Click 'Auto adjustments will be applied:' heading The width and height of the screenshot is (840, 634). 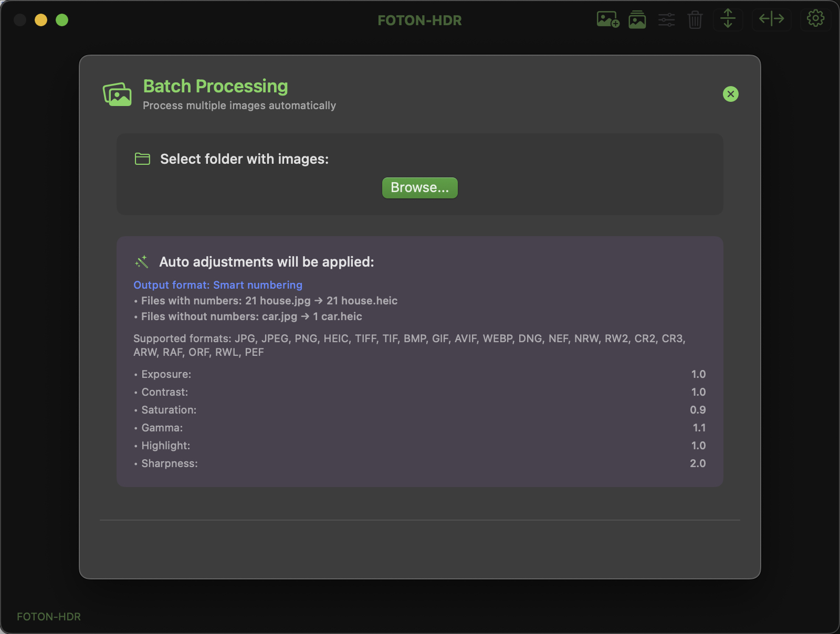coord(267,262)
